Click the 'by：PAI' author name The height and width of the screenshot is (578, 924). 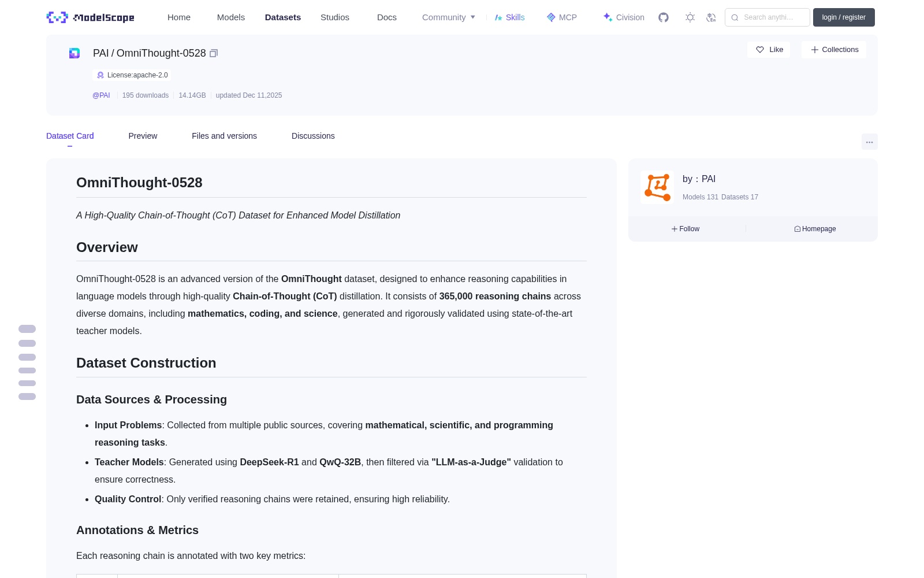(x=699, y=179)
